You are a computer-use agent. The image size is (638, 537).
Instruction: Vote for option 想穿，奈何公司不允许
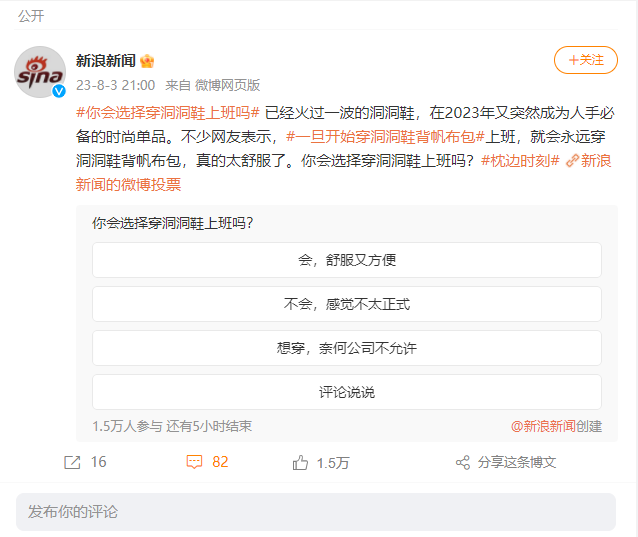(346, 348)
